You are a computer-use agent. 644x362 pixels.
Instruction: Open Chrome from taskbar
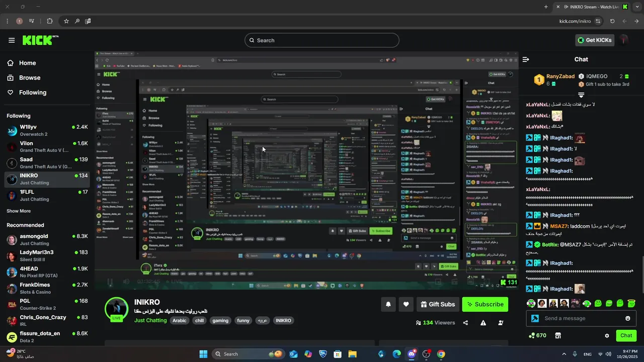pyautogui.click(x=441, y=354)
